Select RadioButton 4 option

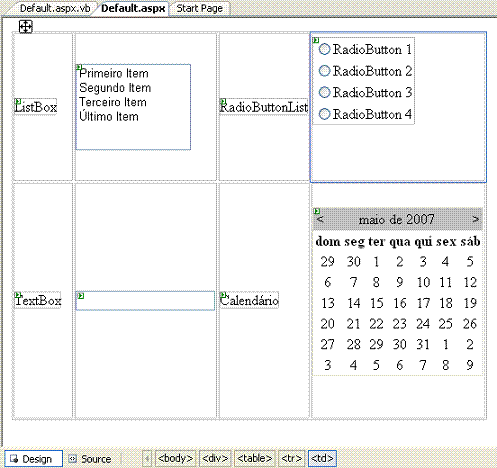[x=324, y=114]
